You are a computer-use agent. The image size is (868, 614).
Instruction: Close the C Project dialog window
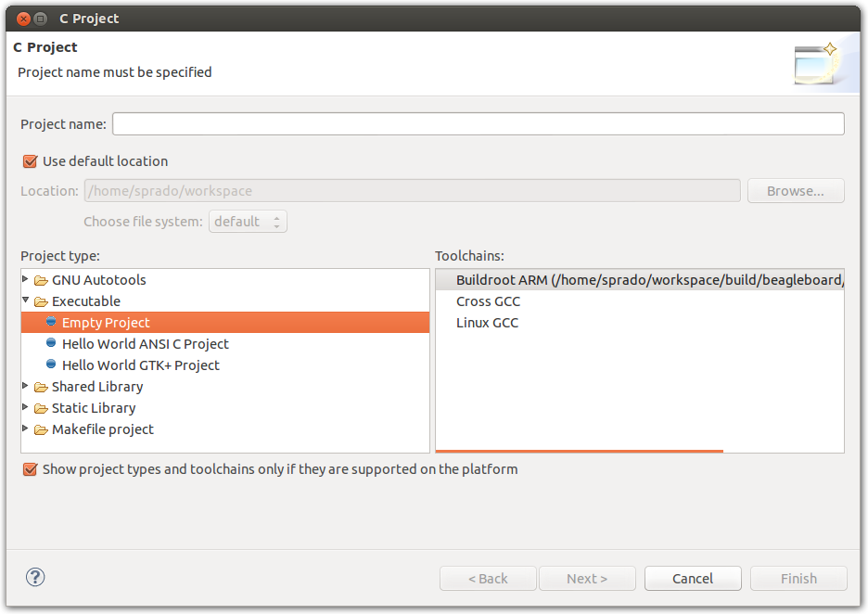pyautogui.click(x=23, y=19)
